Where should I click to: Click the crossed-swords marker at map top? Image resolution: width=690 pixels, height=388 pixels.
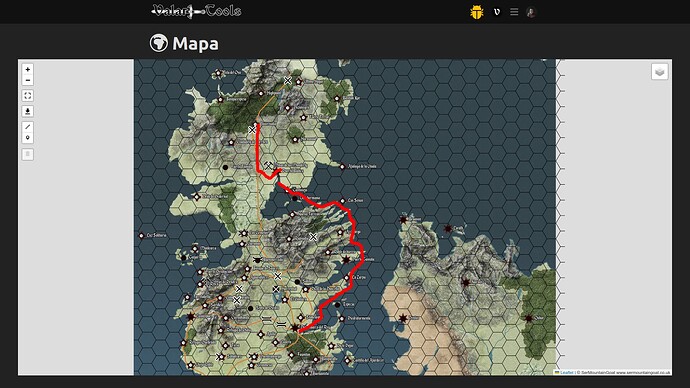tap(287, 81)
